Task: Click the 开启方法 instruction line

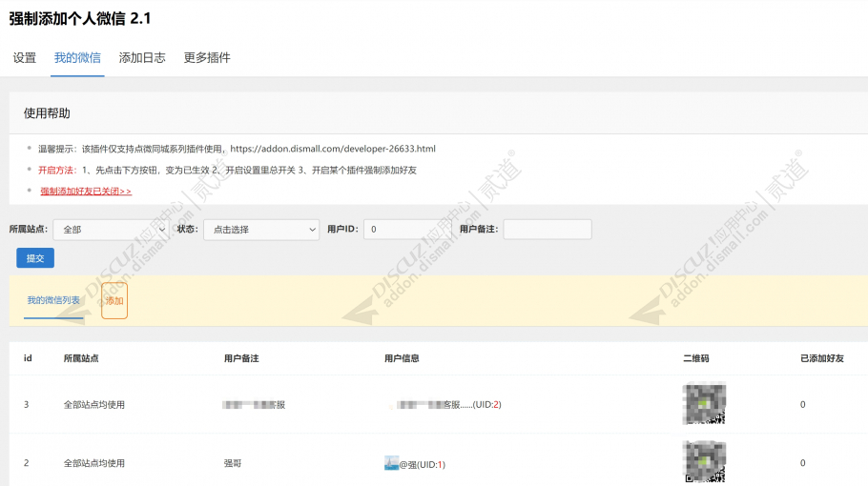Action: [x=227, y=171]
